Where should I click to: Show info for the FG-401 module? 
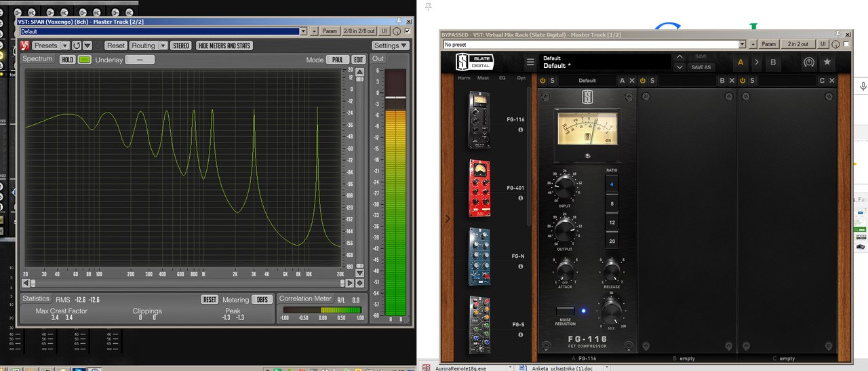(x=521, y=198)
